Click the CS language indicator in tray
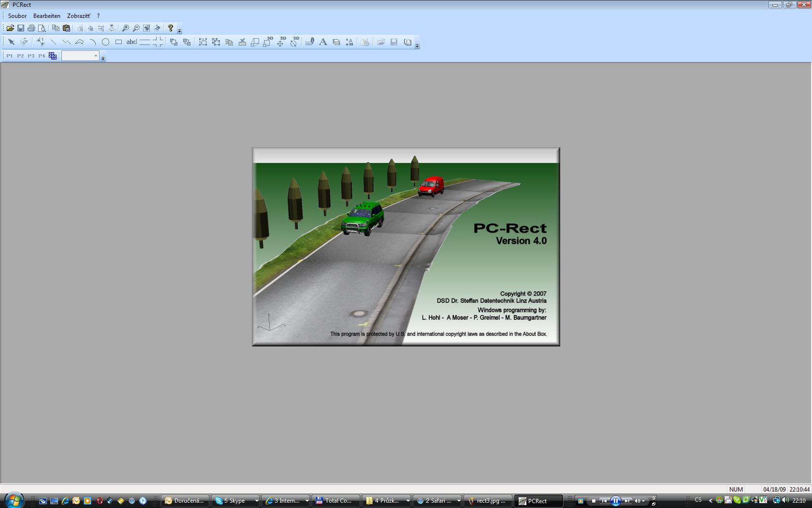Viewport: 812px width, 508px height. coord(698,500)
